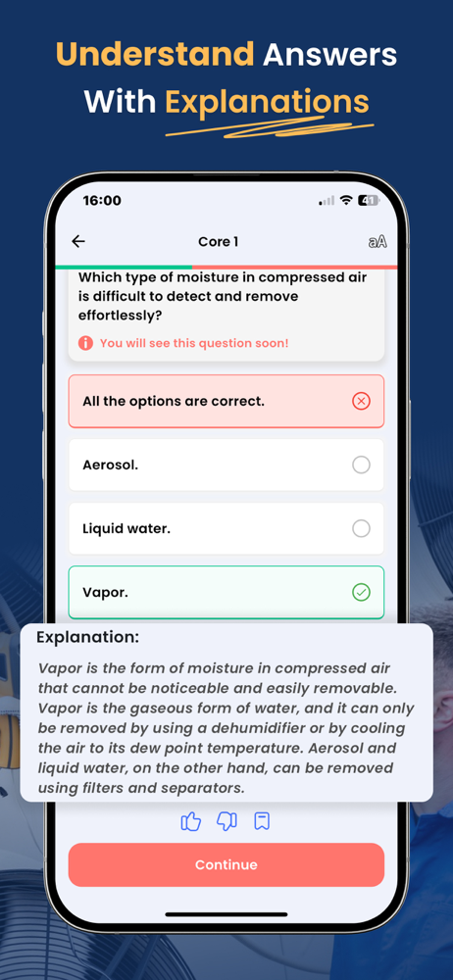Like the explanation with thumbs up
This screenshot has height=980, width=453.
[191, 821]
